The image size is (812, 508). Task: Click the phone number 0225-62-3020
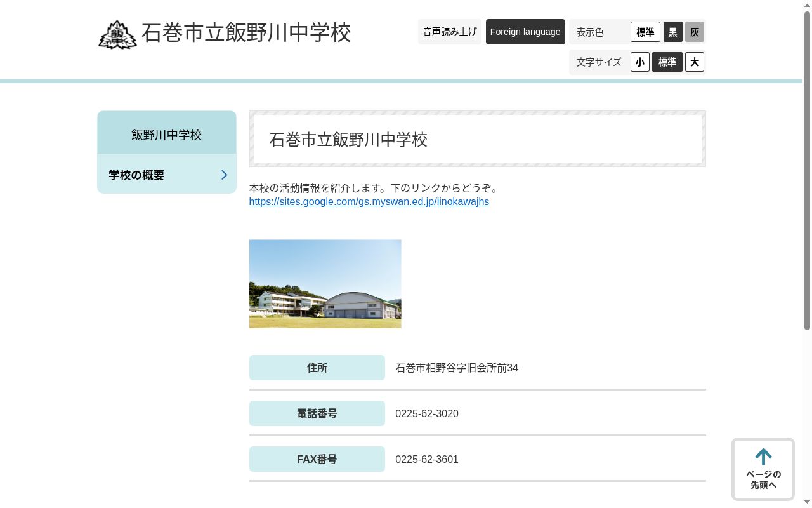coord(427,414)
